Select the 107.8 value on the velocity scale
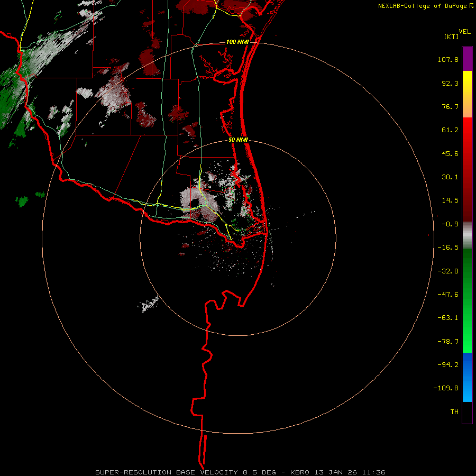Viewport: 476px width, 476px height. [448, 59]
